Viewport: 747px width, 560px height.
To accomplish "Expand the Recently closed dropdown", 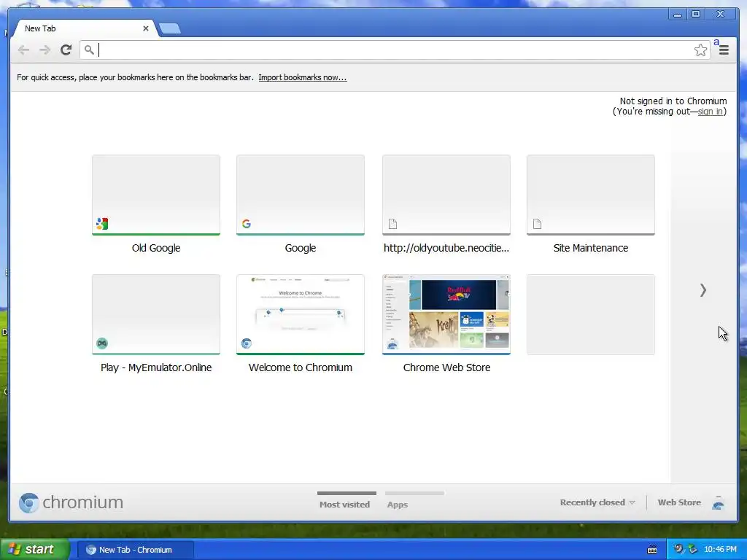I will pyautogui.click(x=597, y=502).
